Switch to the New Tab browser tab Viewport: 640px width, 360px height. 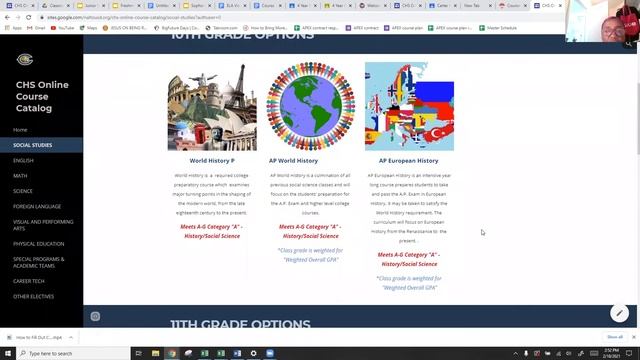tap(476, 6)
